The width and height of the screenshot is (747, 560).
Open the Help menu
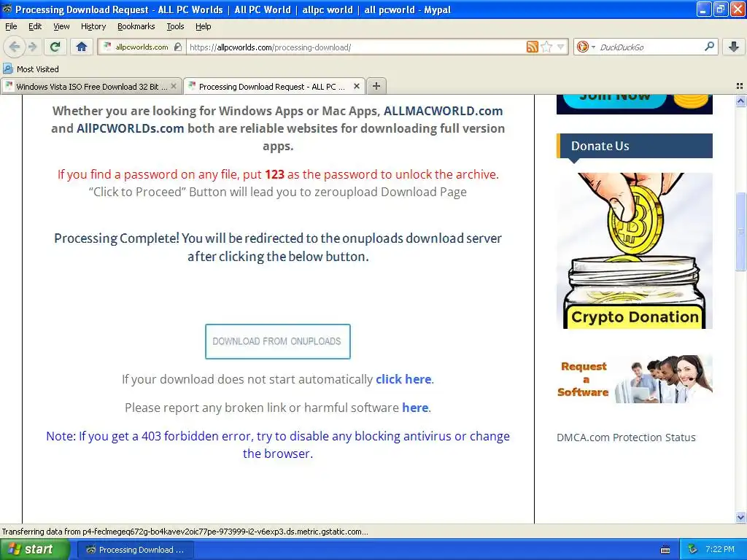203,26
